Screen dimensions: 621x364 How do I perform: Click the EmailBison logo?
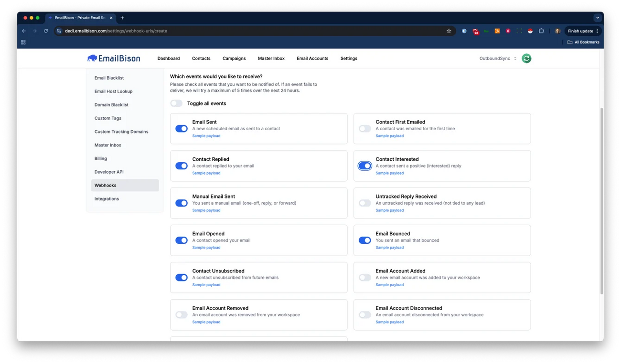pyautogui.click(x=113, y=58)
